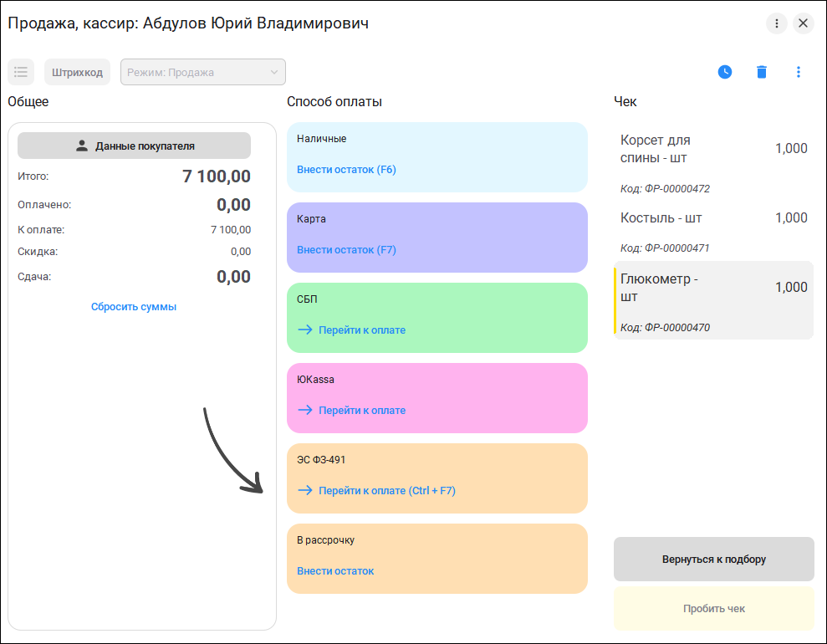Click the Пробить чек button

(x=713, y=608)
